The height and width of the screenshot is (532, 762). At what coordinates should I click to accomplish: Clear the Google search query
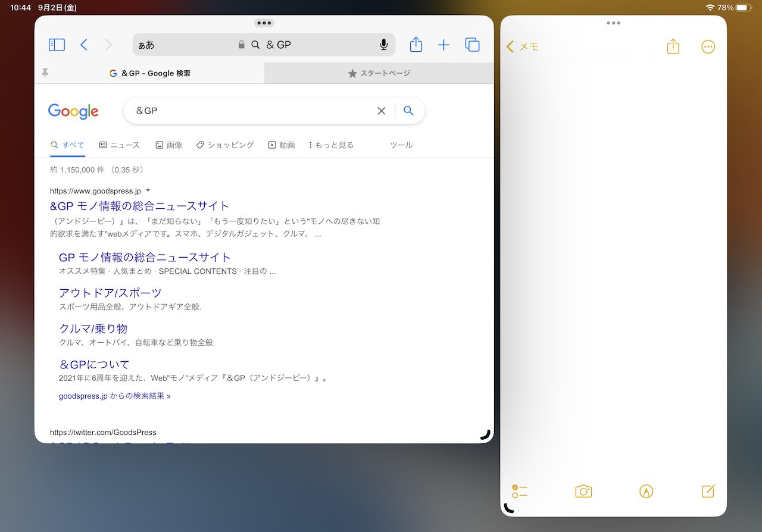pos(382,111)
